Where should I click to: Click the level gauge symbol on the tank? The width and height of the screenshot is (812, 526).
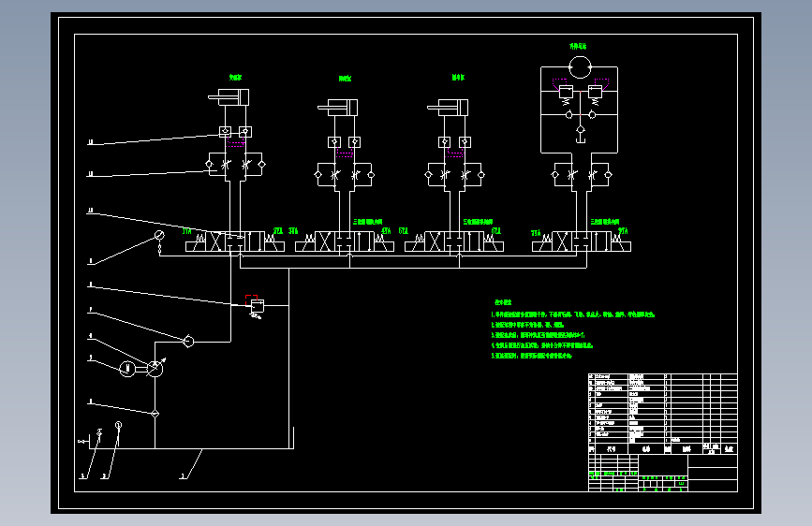[x=119, y=434]
